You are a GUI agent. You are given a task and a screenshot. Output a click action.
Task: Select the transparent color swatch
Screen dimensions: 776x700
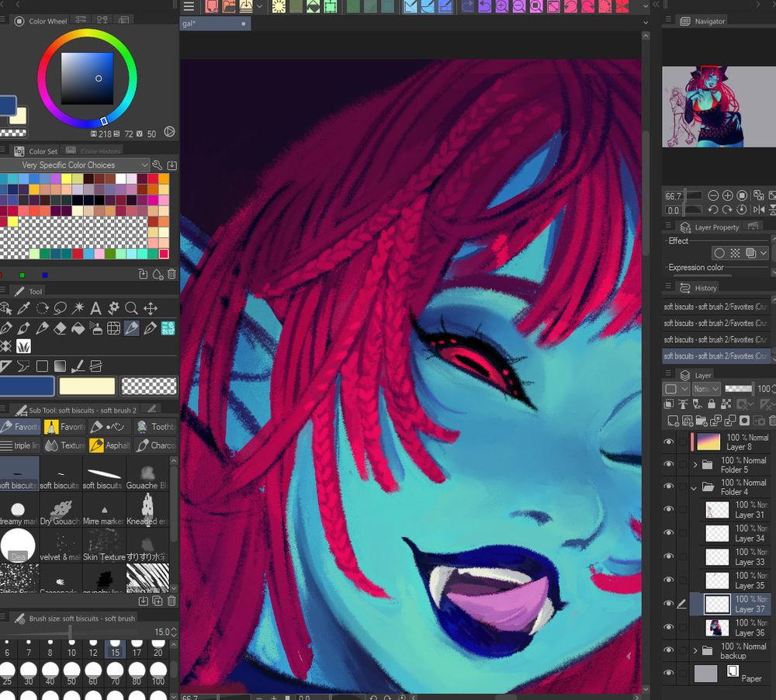[x=148, y=386]
